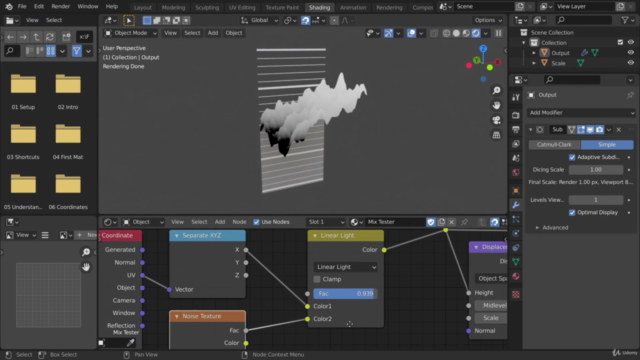Screen dimensions: 640x360
Task: Toggle file browser filter funnel icon
Action: pos(76,51)
